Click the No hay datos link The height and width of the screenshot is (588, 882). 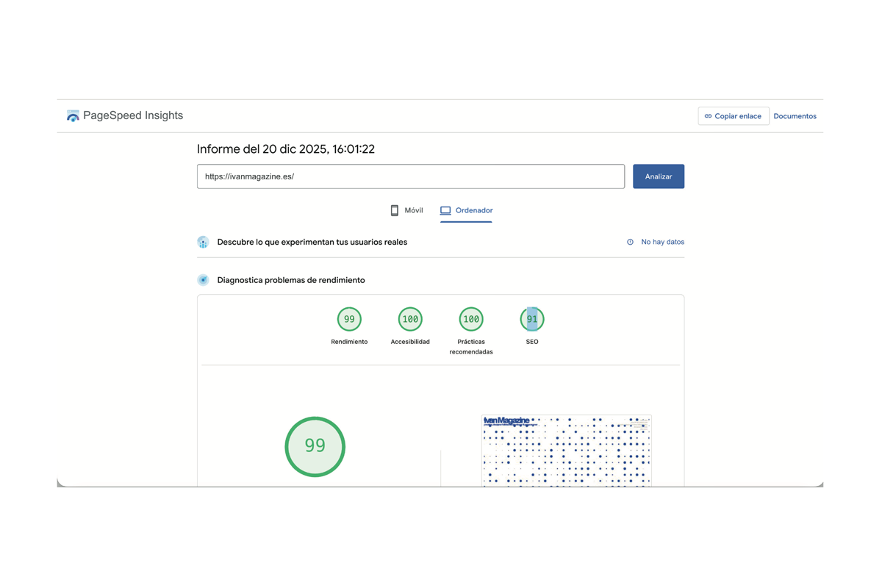pos(662,242)
